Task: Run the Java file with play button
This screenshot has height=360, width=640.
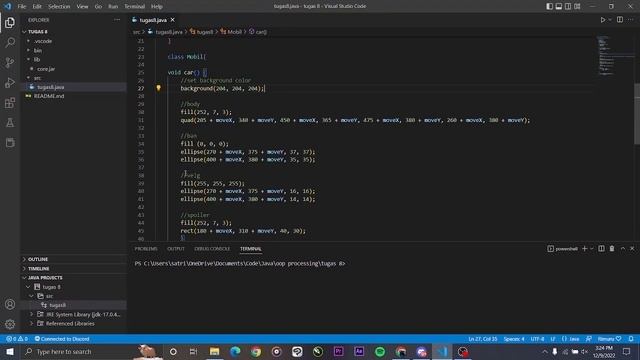Action: point(602,20)
